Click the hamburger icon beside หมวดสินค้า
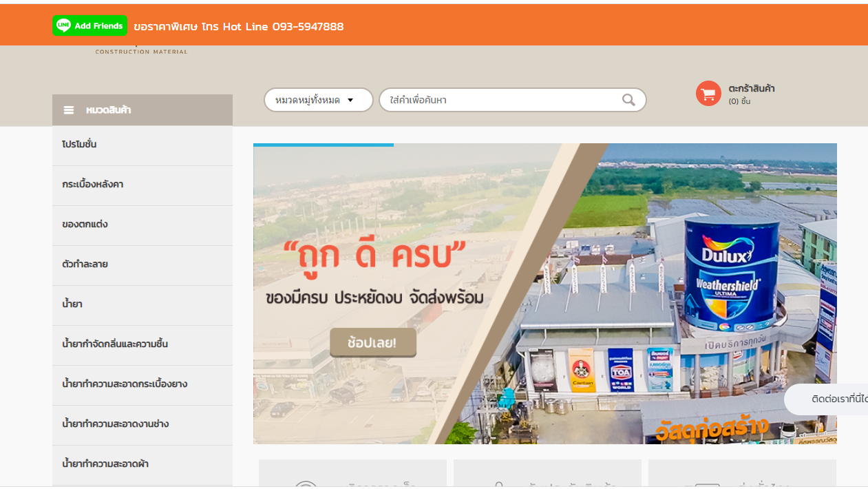868x489 pixels. click(x=69, y=110)
